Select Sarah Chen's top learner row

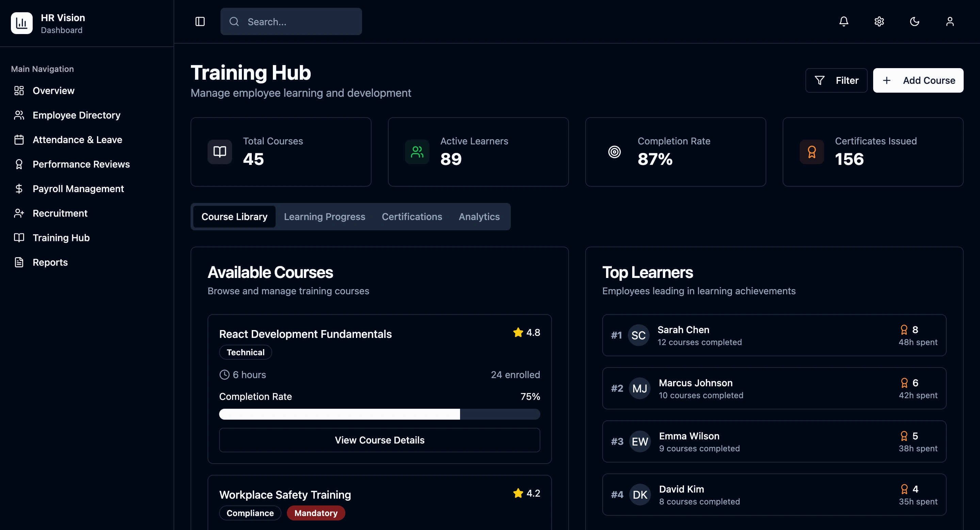(774, 336)
